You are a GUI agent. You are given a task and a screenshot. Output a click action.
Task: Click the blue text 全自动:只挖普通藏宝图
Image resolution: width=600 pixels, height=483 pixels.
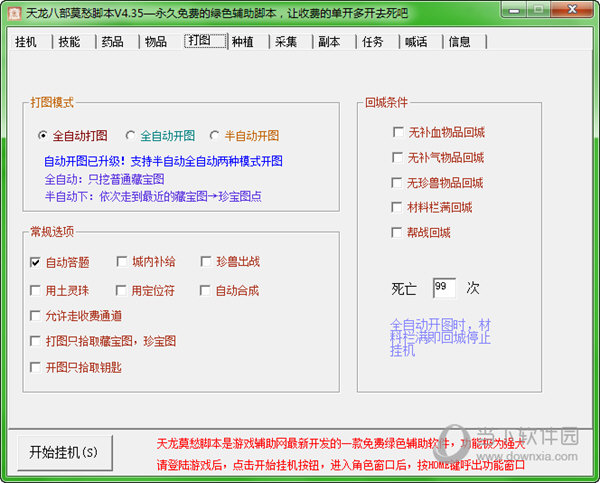[104, 179]
